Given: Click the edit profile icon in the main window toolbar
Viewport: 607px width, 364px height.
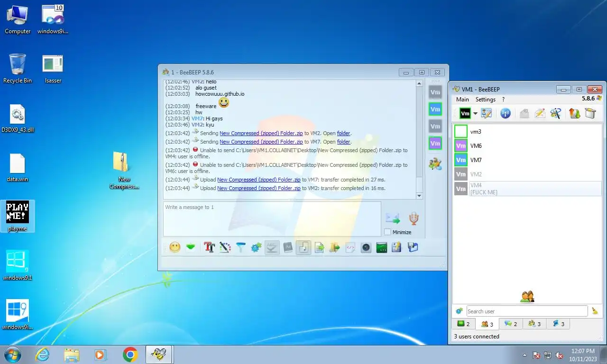Looking at the screenshot, I should pyautogui.click(x=487, y=113).
